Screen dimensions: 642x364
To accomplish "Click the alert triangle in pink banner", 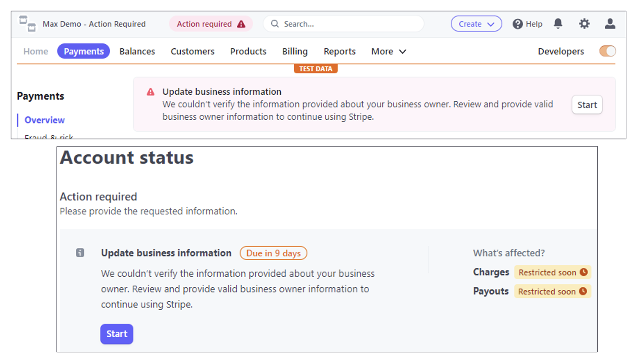I will (150, 92).
